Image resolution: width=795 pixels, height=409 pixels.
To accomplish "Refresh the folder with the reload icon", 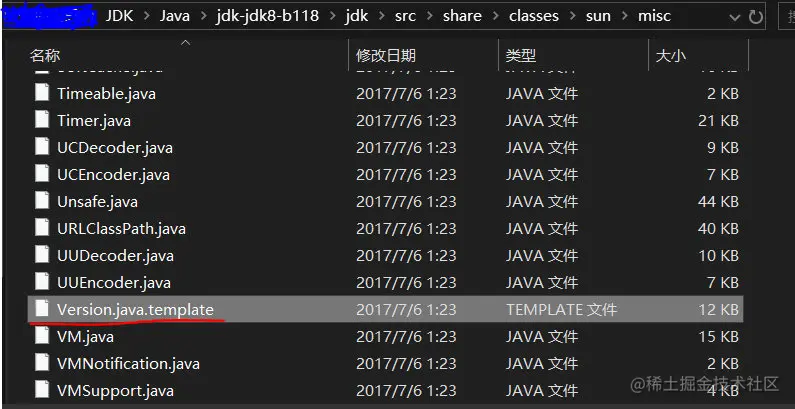I will click(x=755, y=17).
